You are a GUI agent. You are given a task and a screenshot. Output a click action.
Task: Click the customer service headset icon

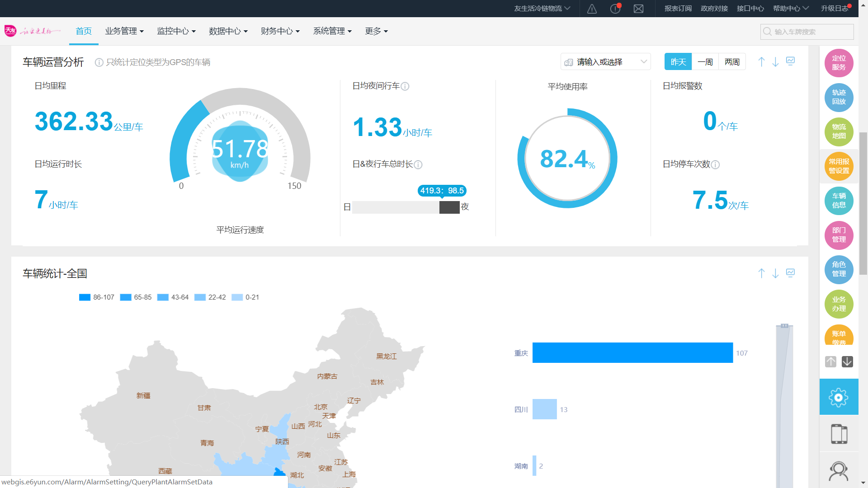pyautogui.click(x=838, y=471)
